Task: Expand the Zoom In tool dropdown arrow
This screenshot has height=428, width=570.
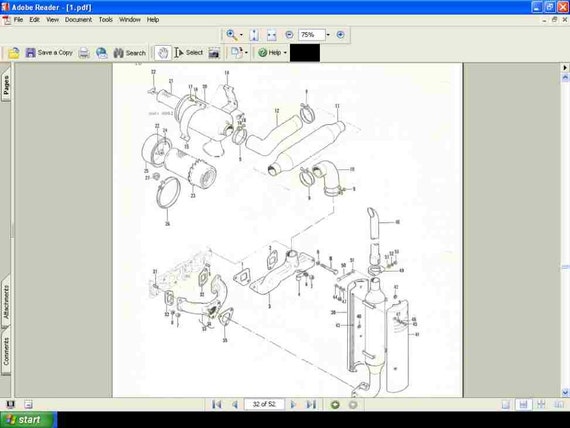Action: 241,35
